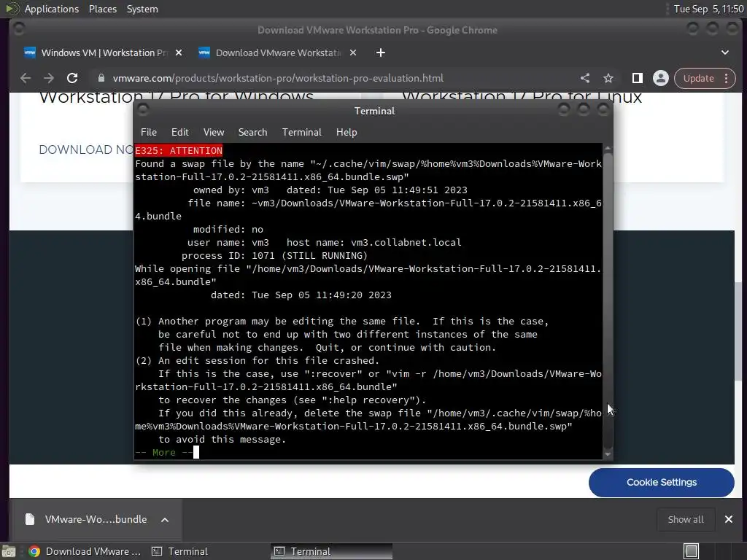Click Chrome window title bar menu icon

(x=19, y=29)
